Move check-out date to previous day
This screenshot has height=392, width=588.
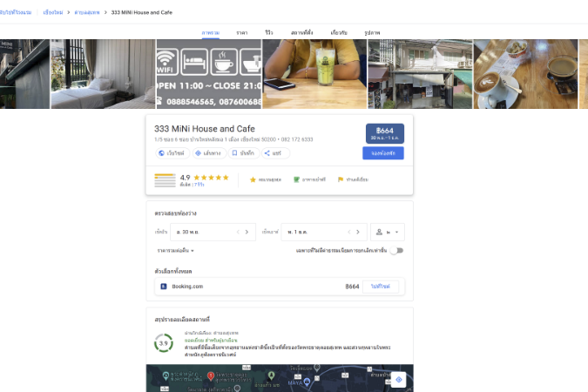click(x=348, y=232)
